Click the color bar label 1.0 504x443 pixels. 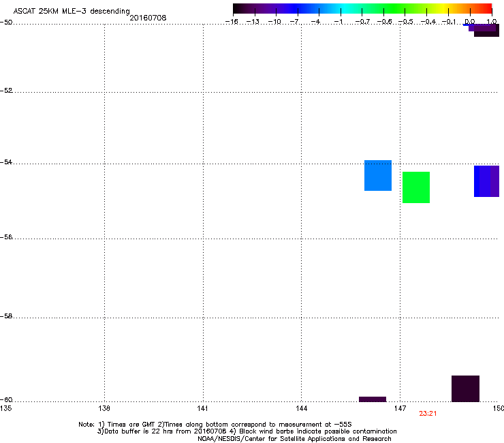coord(492,22)
